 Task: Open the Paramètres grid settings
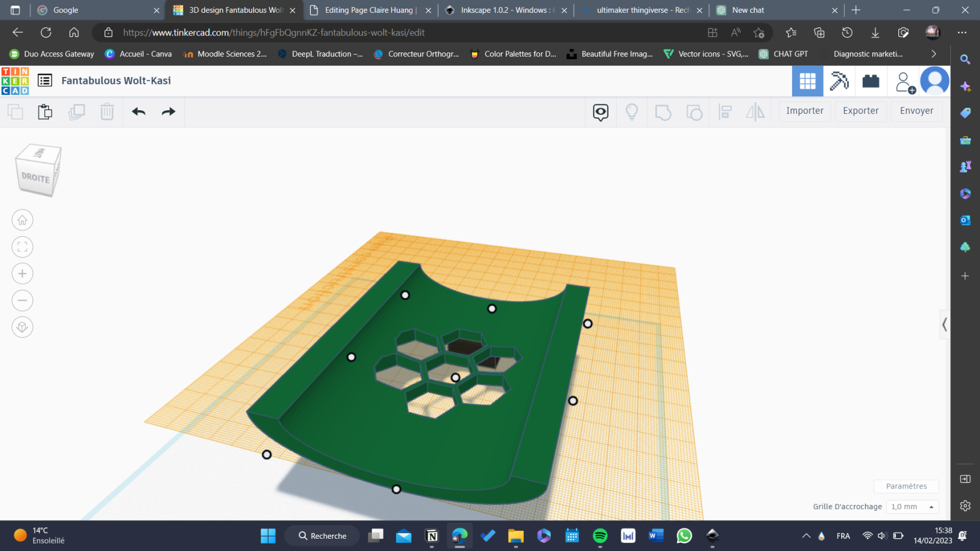coord(906,486)
